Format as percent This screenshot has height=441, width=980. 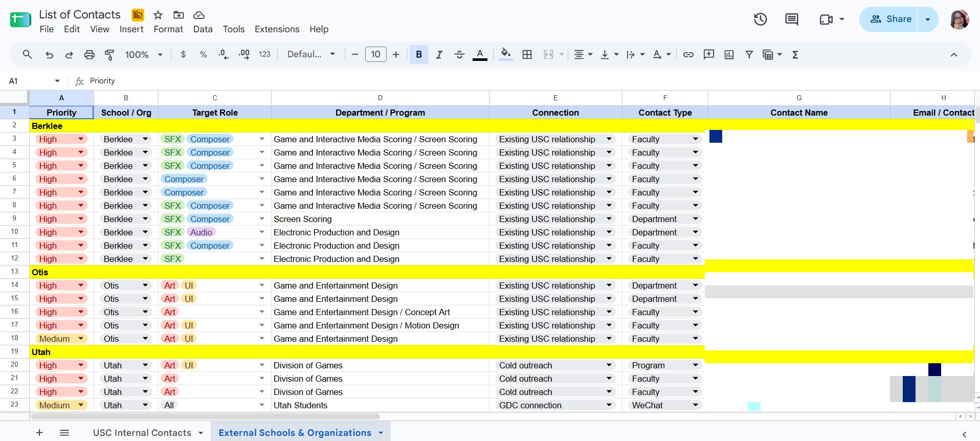(203, 55)
